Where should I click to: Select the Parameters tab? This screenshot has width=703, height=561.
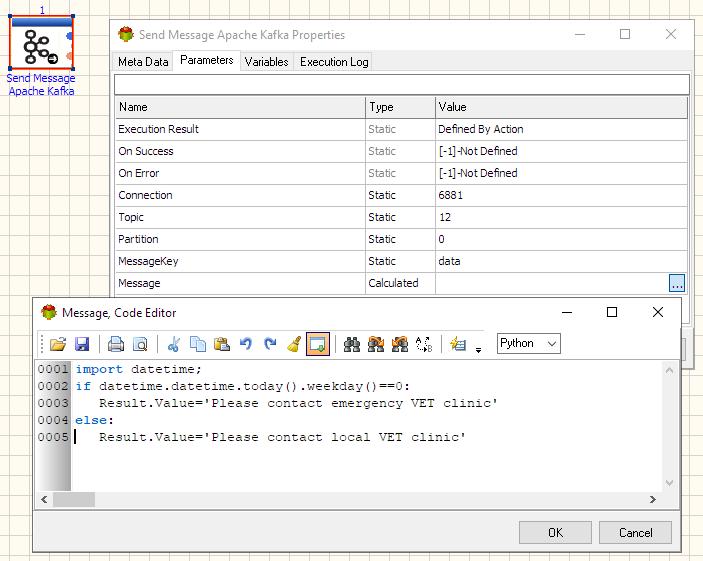click(x=207, y=60)
